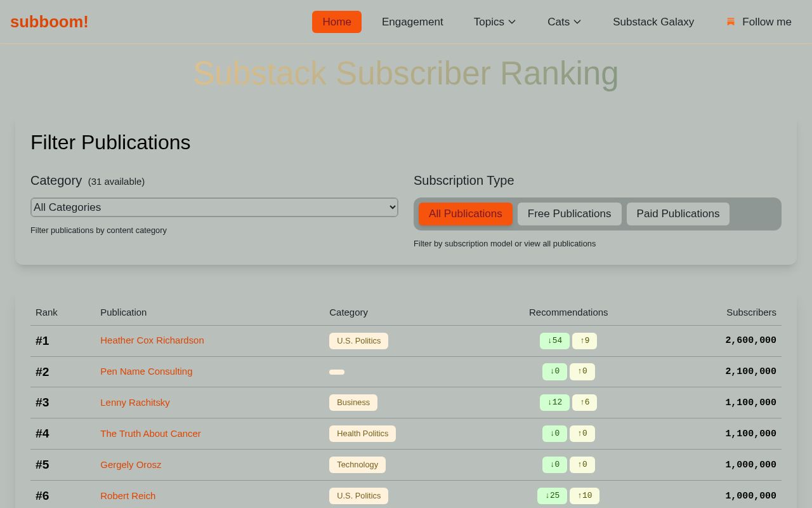Expand the Cats menu chevron

(x=577, y=22)
